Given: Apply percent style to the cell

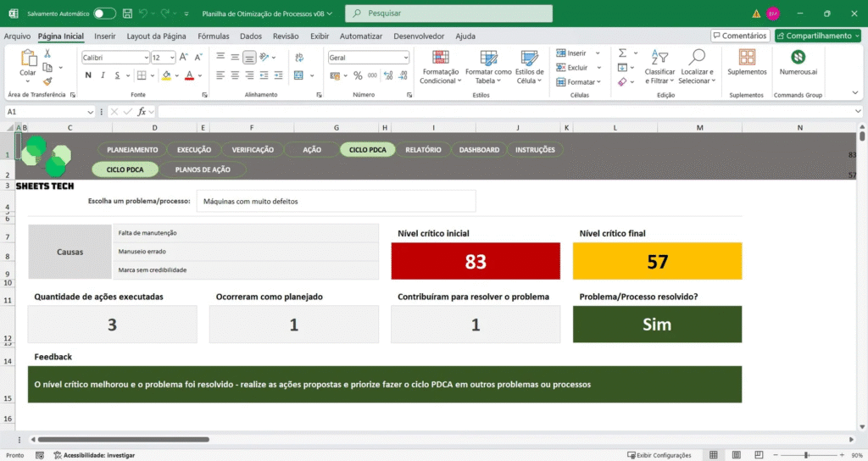Looking at the screenshot, I should pyautogui.click(x=358, y=75).
